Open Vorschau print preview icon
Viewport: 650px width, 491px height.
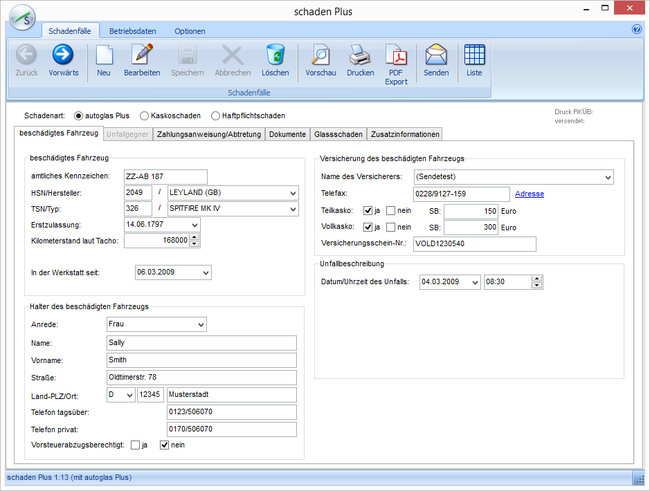[320, 55]
